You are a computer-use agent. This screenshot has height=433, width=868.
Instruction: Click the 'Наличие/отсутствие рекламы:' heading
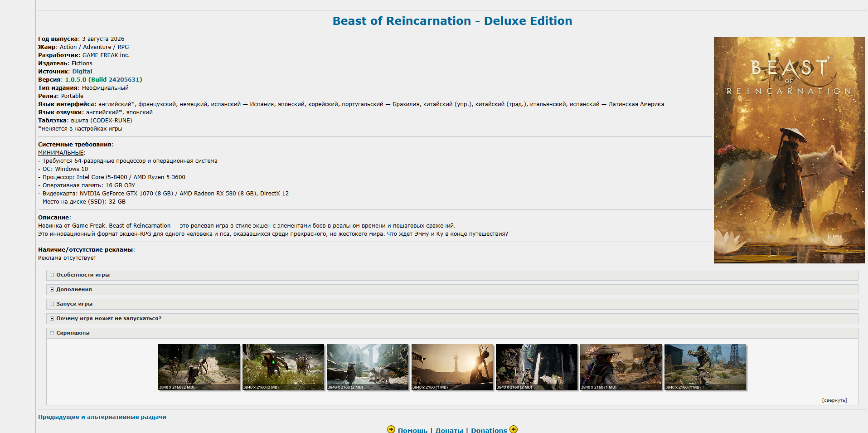(87, 250)
